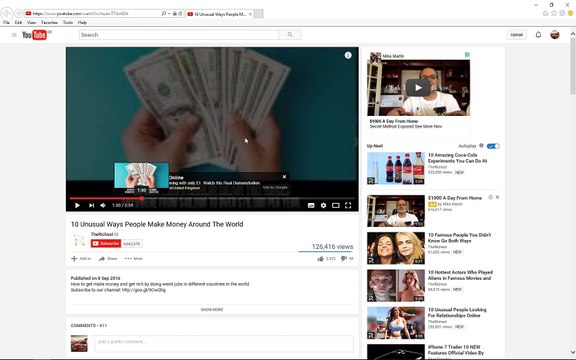The height and width of the screenshot is (360, 576).
Task: Open the goo.gl subscribe link in description
Action: point(144,290)
